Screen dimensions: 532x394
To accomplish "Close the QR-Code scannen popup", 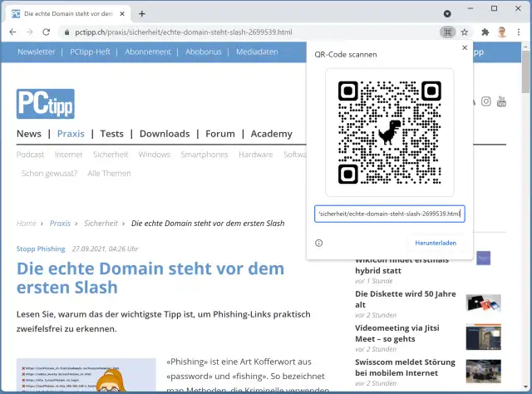I will tap(464, 48).
